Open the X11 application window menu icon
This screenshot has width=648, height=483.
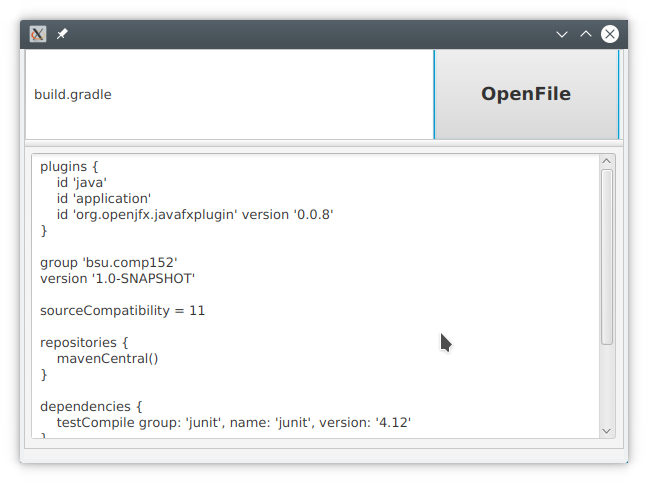click(38, 34)
